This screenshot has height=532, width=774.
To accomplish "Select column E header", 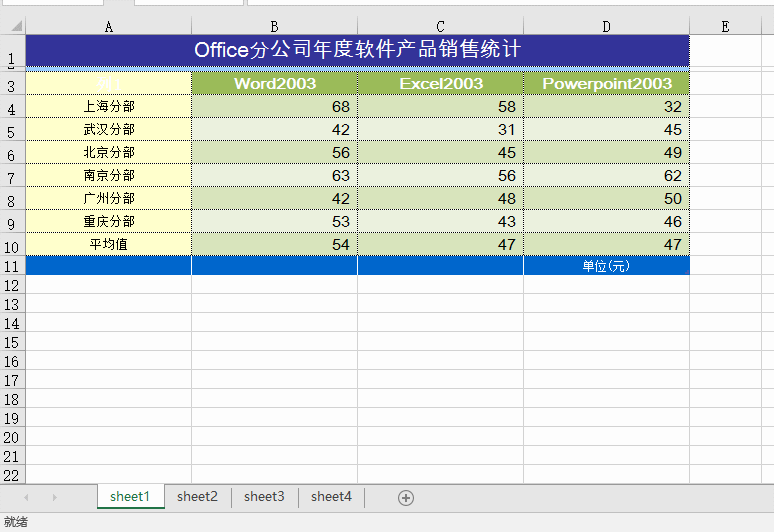I will click(725, 26).
